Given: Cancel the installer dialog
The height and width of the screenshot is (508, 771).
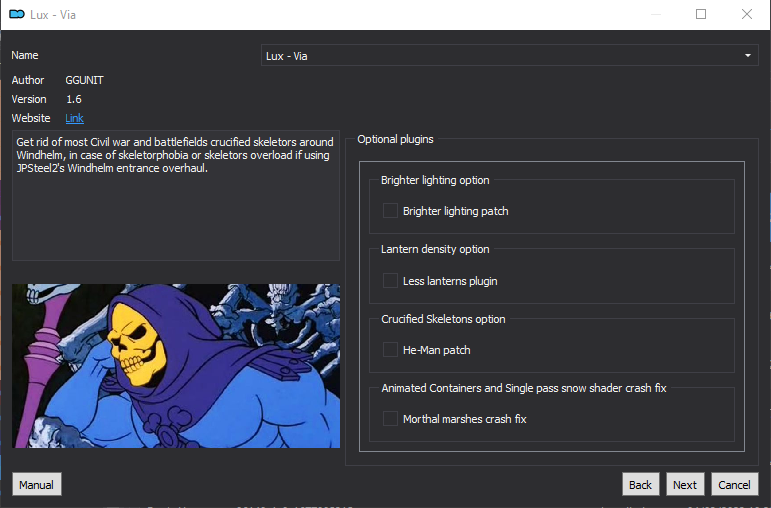Looking at the screenshot, I should coord(734,485).
